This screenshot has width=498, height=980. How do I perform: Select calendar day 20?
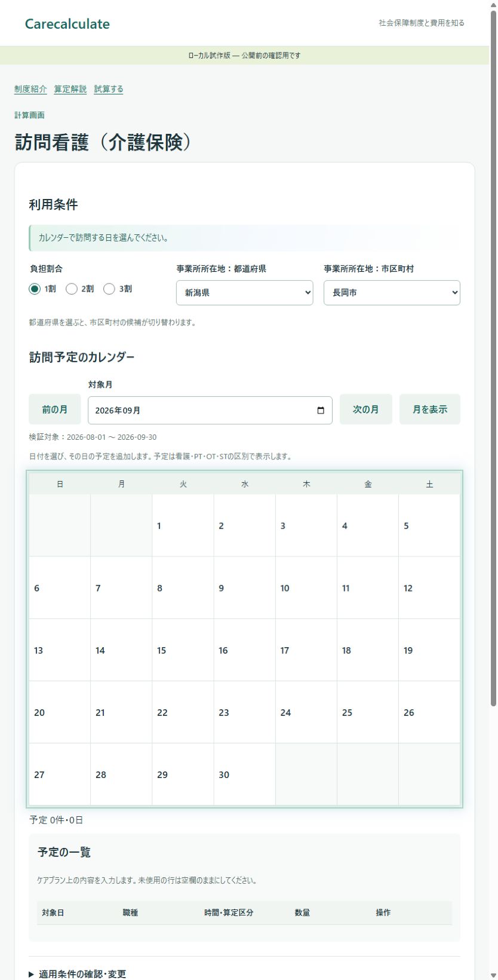pyautogui.click(x=60, y=712)
